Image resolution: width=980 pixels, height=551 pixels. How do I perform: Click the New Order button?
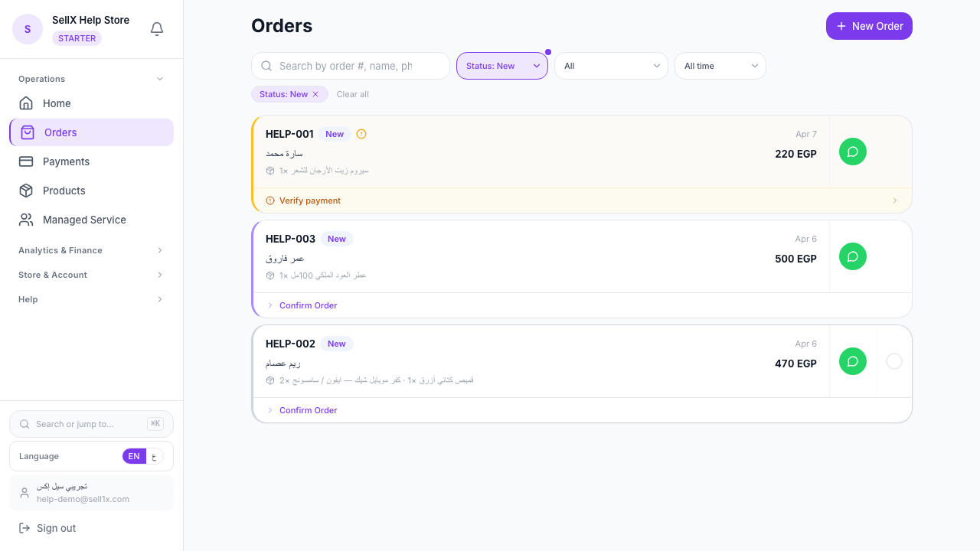(x=869, y=25)
